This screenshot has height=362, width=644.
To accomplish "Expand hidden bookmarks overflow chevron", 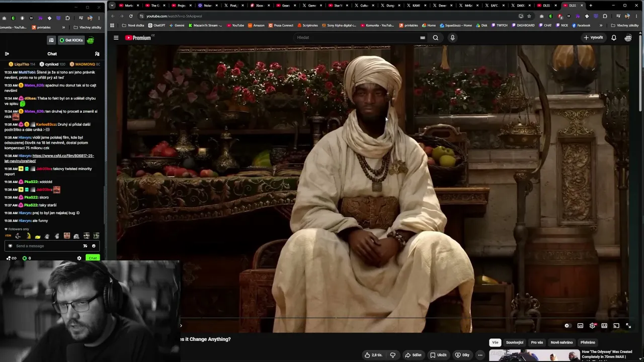I will 601,26.
